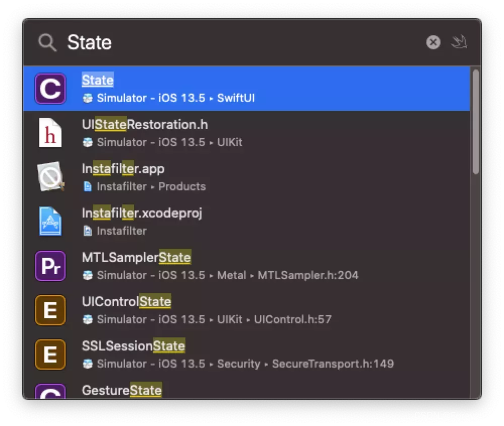Click the E enum icon for UIControlState
This screenshot has width=504, height=426.
click(50, 310)
